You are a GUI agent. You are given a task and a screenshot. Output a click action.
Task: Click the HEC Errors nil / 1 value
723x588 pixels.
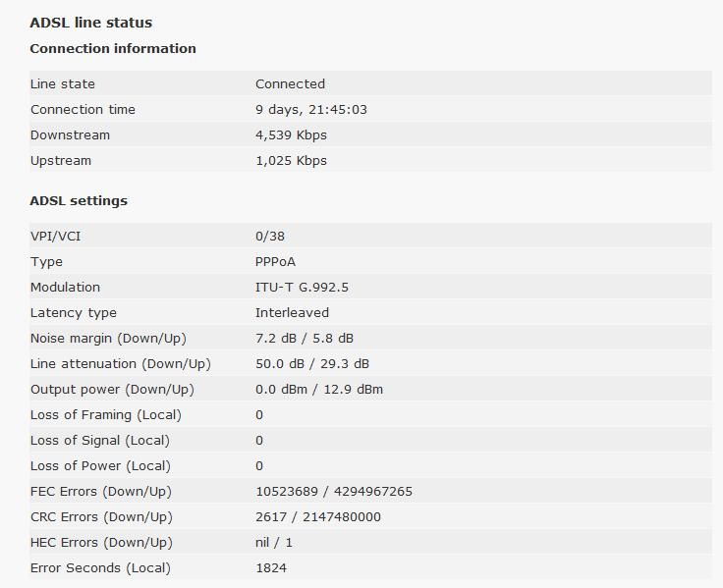[274, 543]
